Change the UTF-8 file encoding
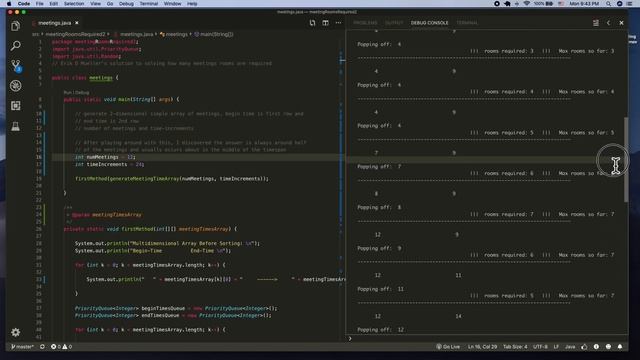640x360 pixels. pyautogui.click(x=540, y=347)
